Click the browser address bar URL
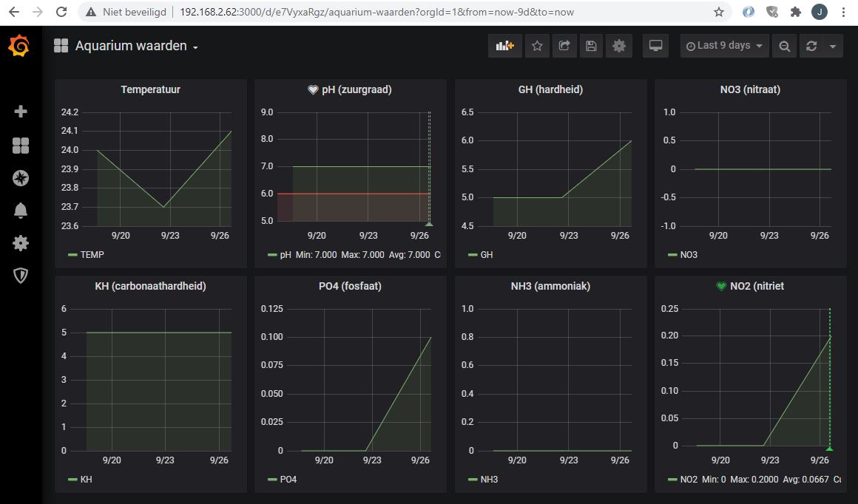 pyautogui.click(x=376, y=12)
